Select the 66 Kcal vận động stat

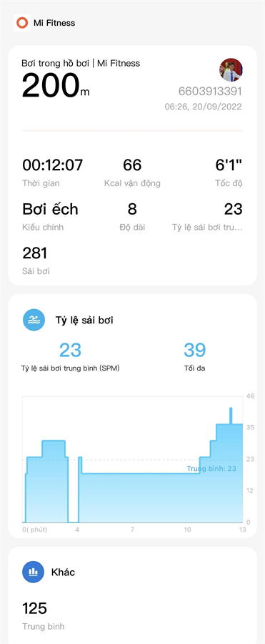(x=132, y=172)
